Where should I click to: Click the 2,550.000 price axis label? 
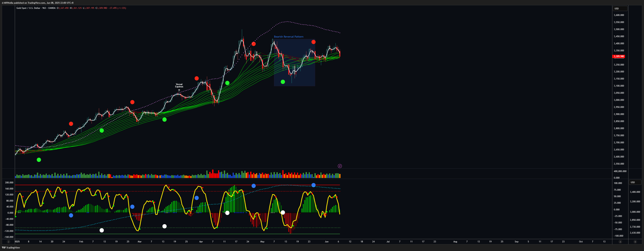[x=619, y=164]
